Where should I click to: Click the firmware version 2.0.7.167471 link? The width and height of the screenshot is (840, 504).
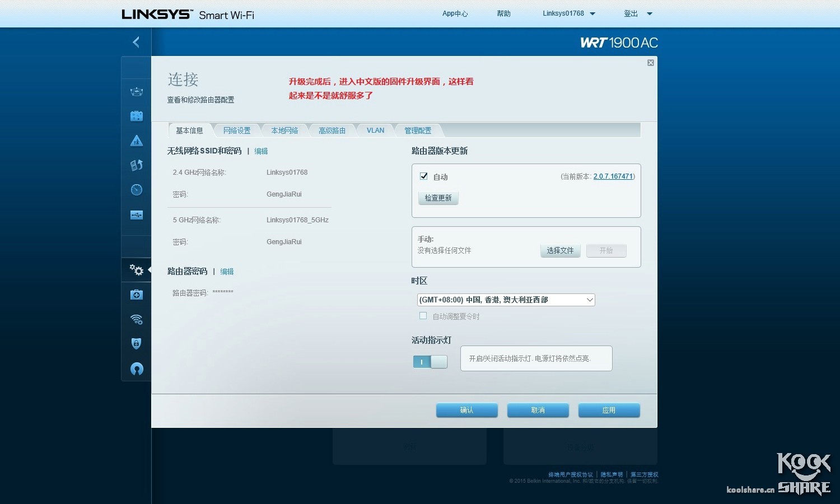613,176
